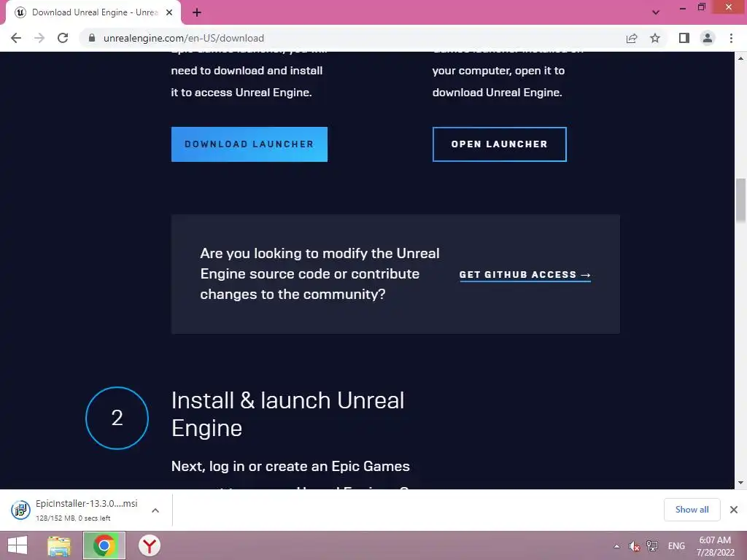Click the address bar URL
Screen dimensions: 747x560
pyautogui.click(x=183, y=38)
